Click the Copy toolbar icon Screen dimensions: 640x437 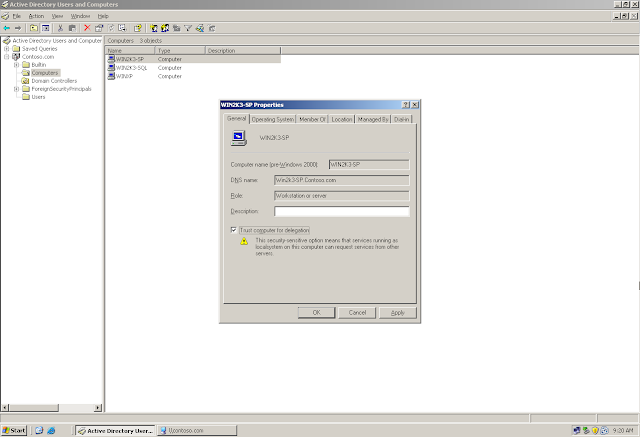point(72,28)
